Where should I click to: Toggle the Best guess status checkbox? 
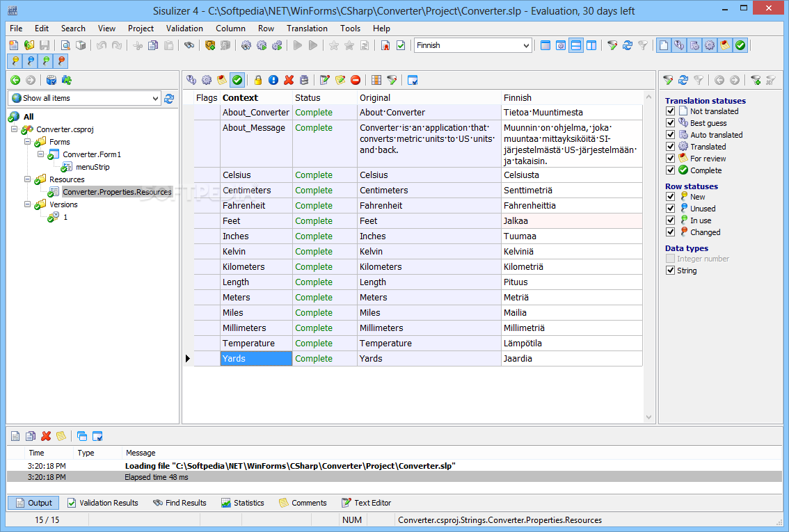point(670,122)
